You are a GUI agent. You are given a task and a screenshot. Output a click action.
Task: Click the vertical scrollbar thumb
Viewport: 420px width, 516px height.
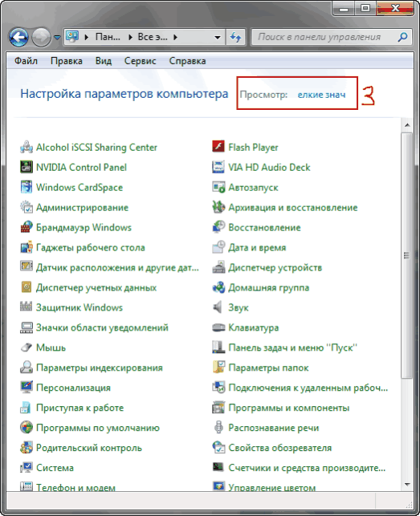pos(407,255)
